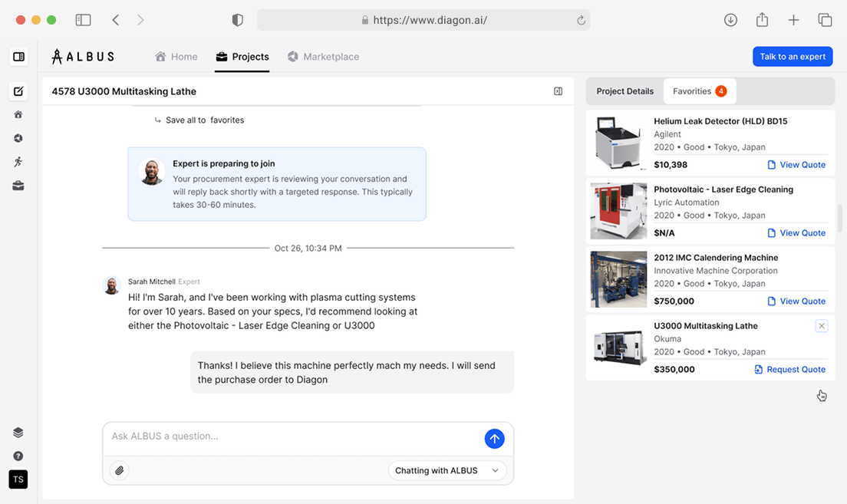Click the Helium Leak Detector (HLD) BD15 title
Screen dimensions: 847x504
coord(720,121)
